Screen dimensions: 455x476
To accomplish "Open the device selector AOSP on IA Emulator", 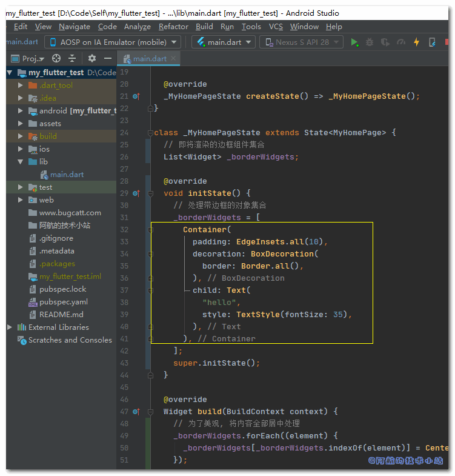I will 113,42.
